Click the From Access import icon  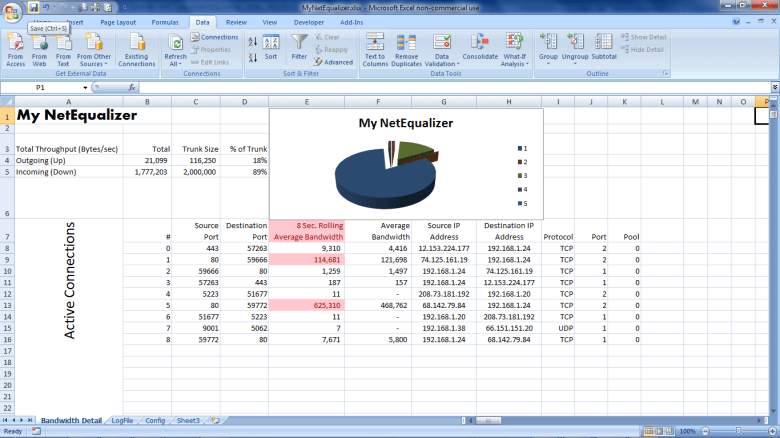(16, 47)
